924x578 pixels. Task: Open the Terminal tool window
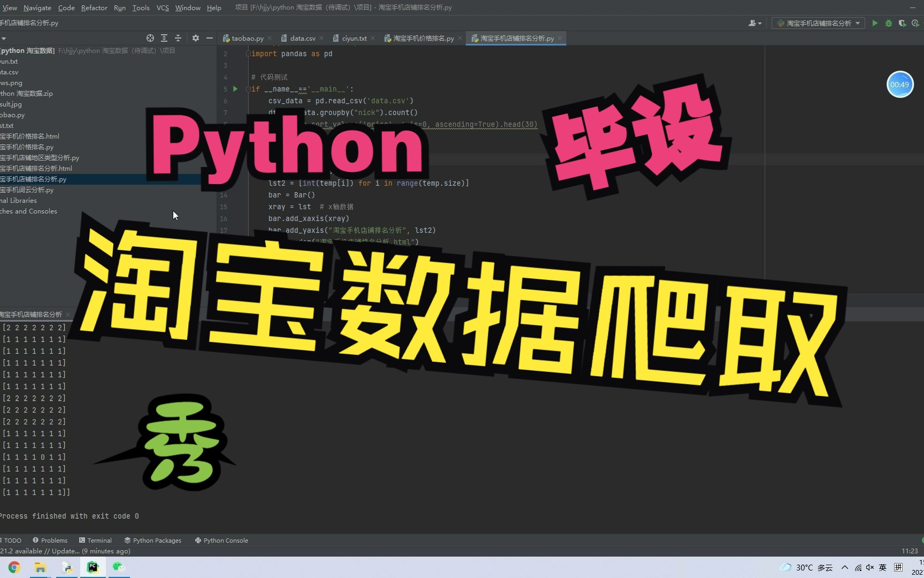point(95,540)
